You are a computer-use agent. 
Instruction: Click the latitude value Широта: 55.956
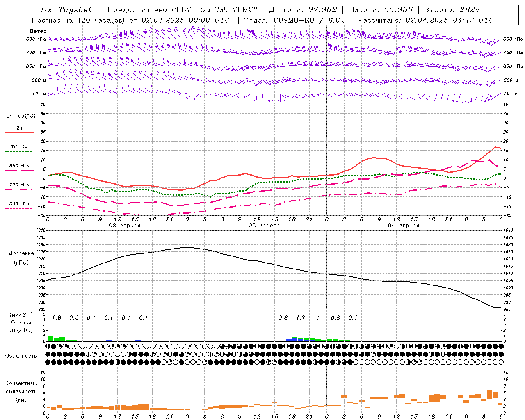click(380, 10)
